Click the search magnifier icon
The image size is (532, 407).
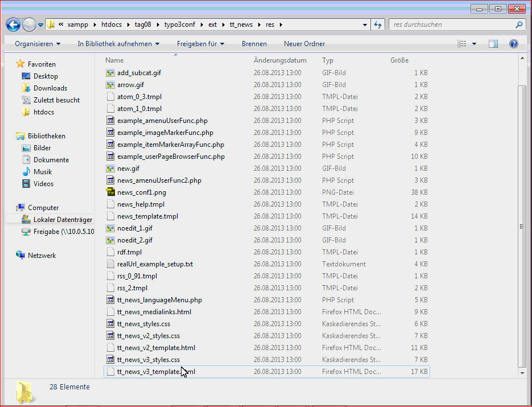pyautogui.click(x=519, y=24)
